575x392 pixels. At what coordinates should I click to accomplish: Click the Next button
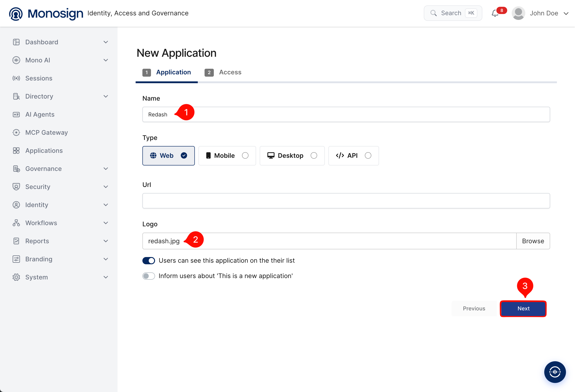[523, 308]
